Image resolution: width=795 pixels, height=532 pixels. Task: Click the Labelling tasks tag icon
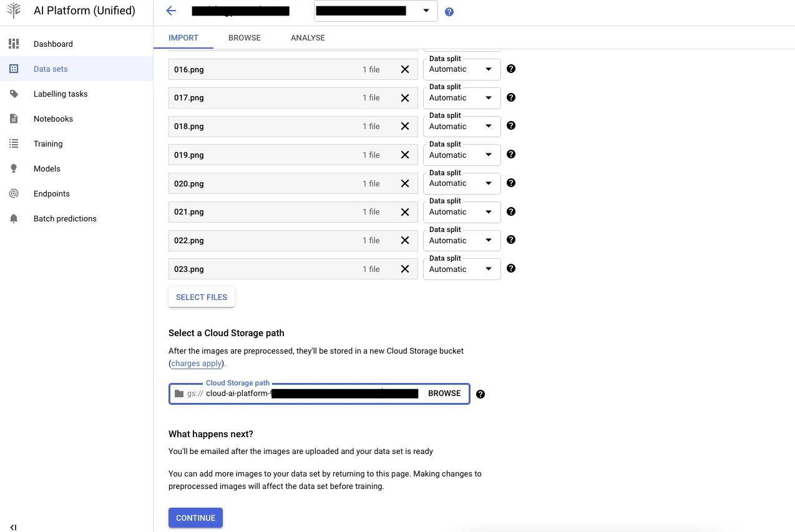14,94
